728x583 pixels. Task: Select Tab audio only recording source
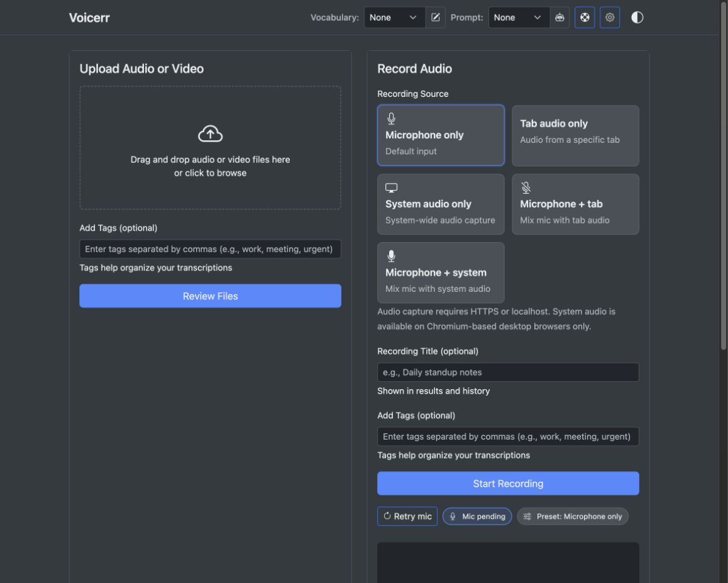click(575, 136)
